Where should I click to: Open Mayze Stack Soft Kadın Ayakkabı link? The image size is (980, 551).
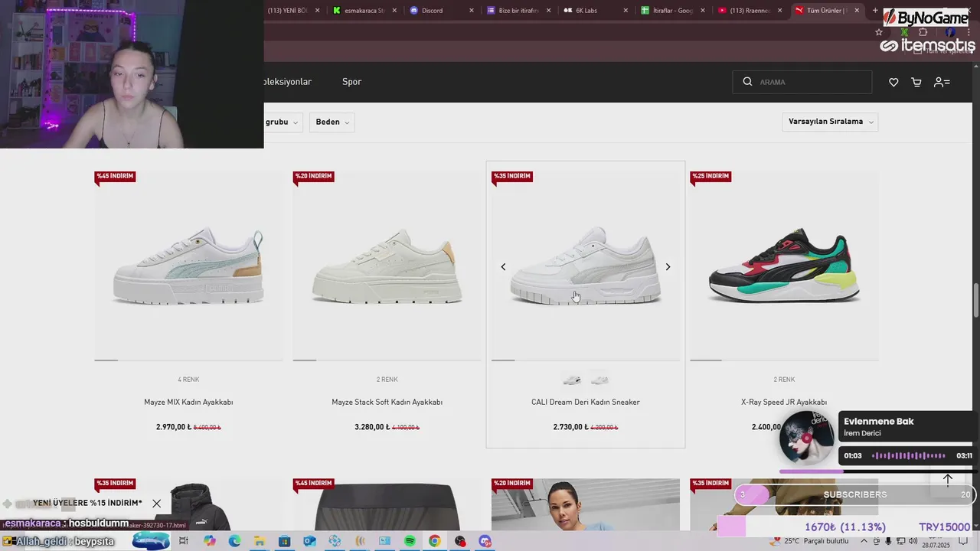coord(387,403)
